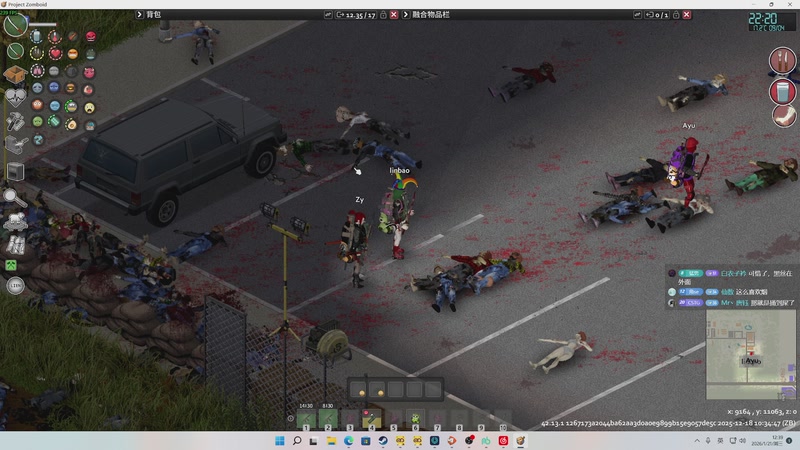Select empty hotbar slot 3
The height and width of the screenshot is (450, 800).
[349, 419]
